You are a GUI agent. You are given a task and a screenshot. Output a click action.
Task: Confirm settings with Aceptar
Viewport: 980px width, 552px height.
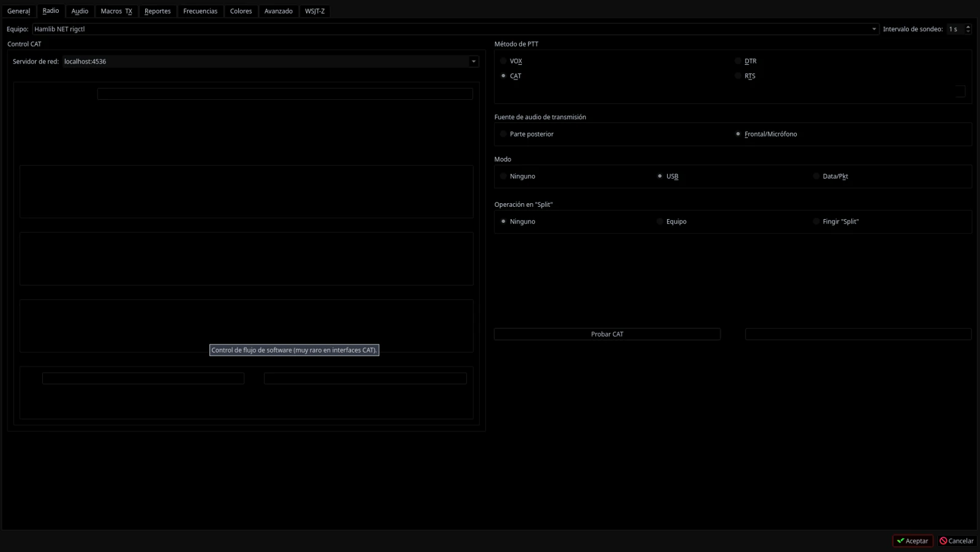[x=913, y=541]
